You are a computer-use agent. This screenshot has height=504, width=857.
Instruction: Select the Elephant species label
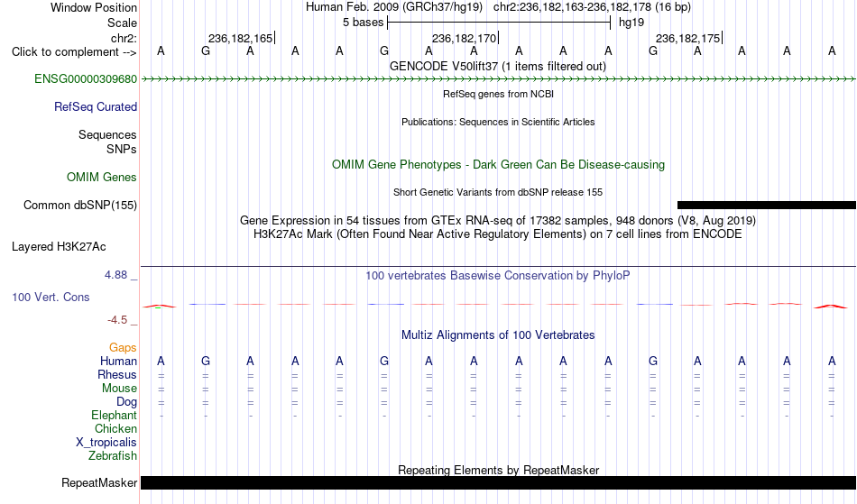tap(114, 416)
